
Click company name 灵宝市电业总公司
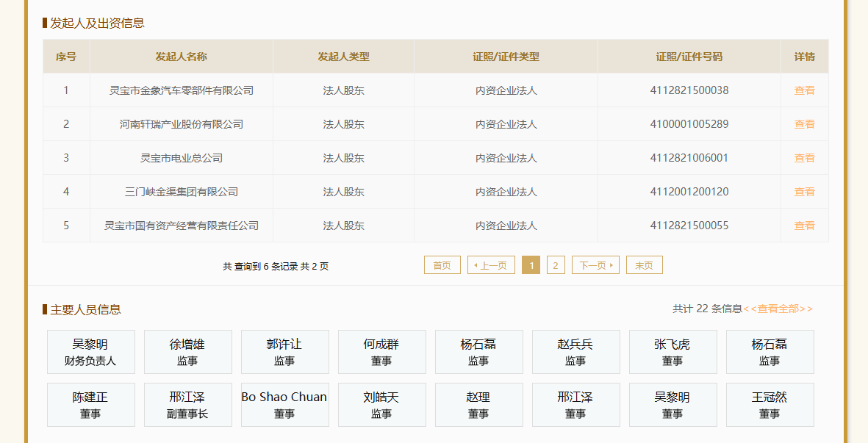coord(182,158)
